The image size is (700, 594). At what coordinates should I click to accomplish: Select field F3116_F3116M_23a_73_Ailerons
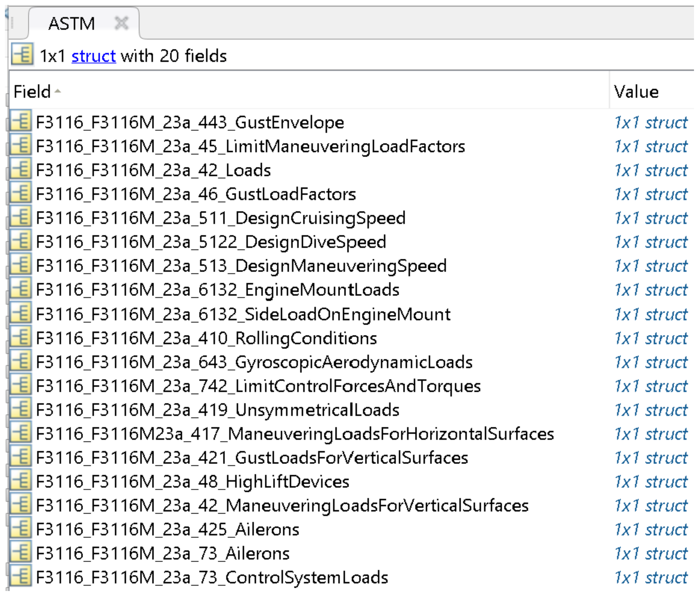tap(163, 554)
